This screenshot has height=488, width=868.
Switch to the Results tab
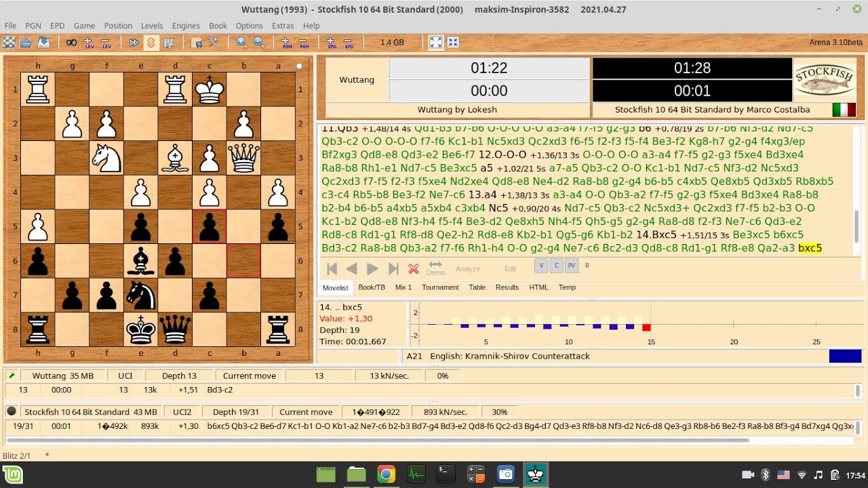pos(507,287)
